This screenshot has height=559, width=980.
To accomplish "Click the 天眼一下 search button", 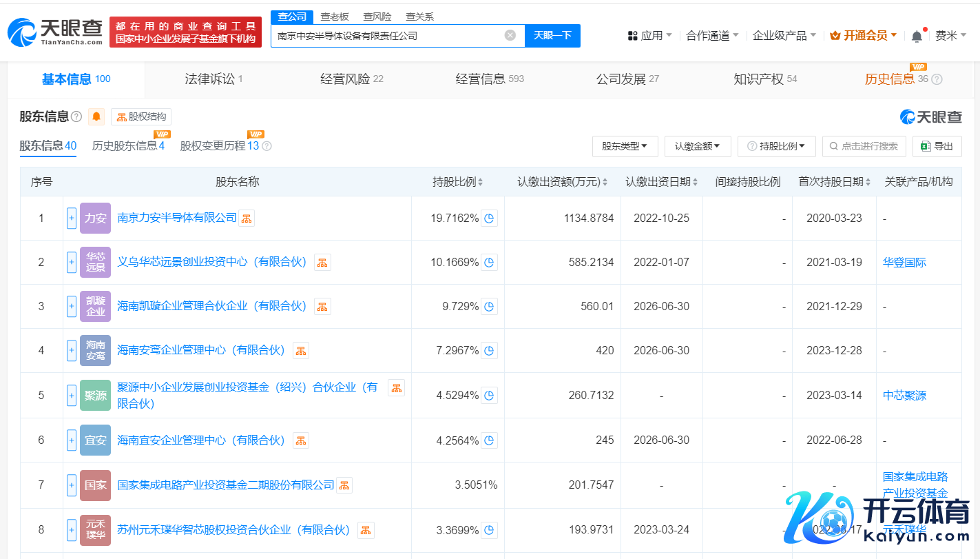I will pyautogui.click(x=552, y=35).
